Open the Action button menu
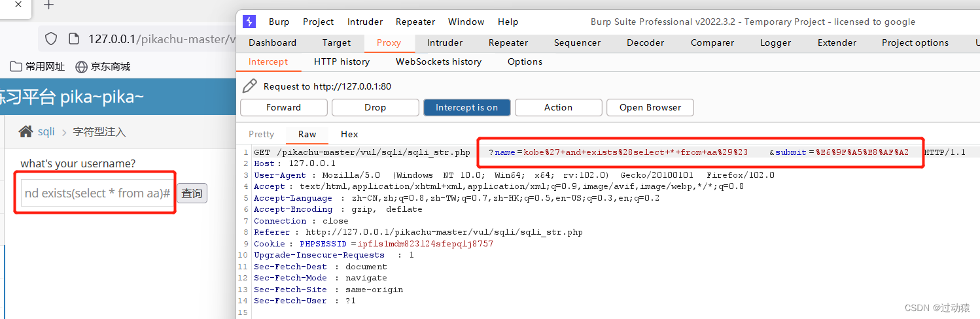The height and width of the screenshot is (319, 980). click(x=558, y=107)
